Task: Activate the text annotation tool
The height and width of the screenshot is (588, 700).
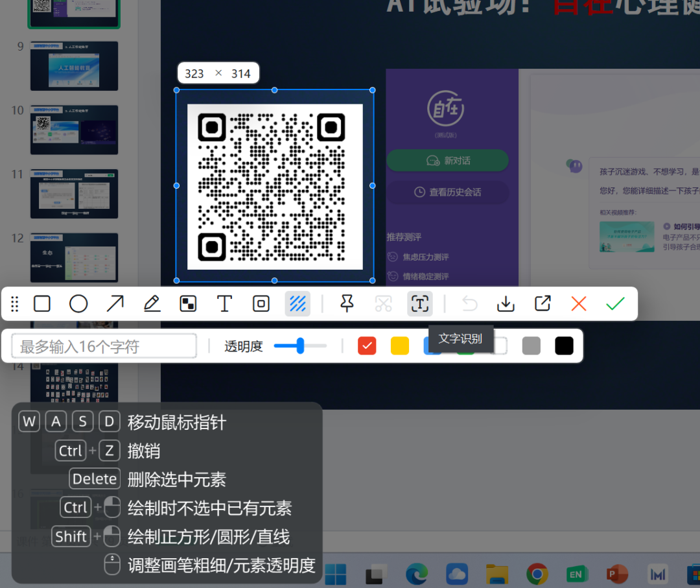Action: click(x=224, y=303)
